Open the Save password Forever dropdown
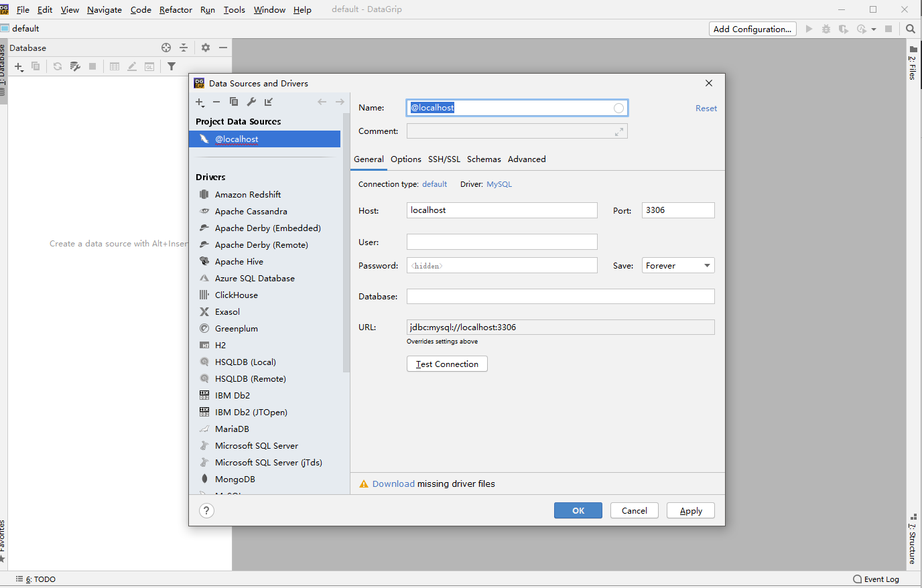This screenshot has width=922, height=588. coord(678,266)
